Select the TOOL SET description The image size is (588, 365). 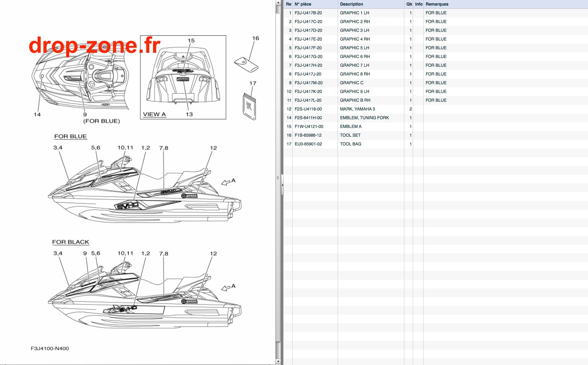point(350,135)
